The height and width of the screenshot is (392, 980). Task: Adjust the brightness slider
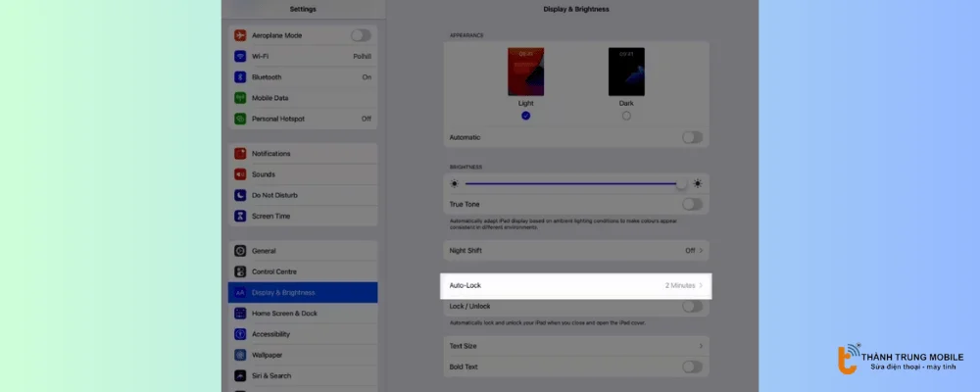click(573, 183)
